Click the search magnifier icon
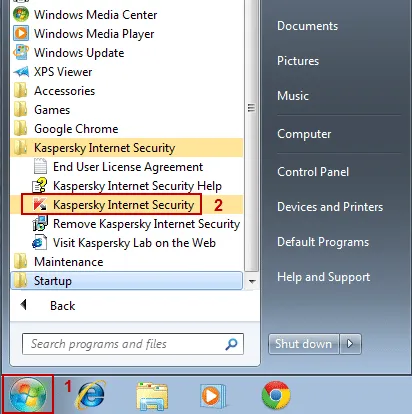 tap(231, 344)
